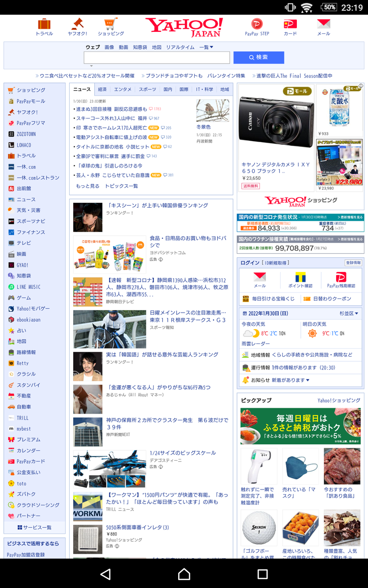Open the トピックス一覧 link
The image size is (368, 588).
(x=121, y=186)
